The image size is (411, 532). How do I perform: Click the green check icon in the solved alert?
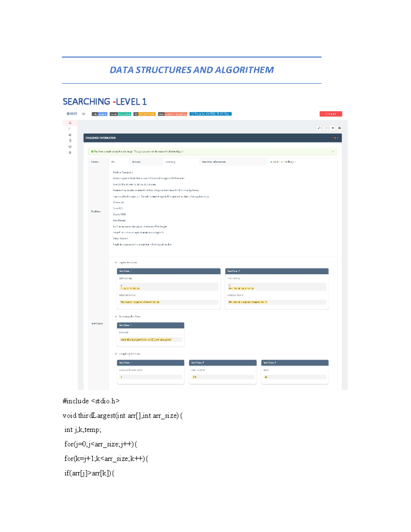(x=92, y=151)
